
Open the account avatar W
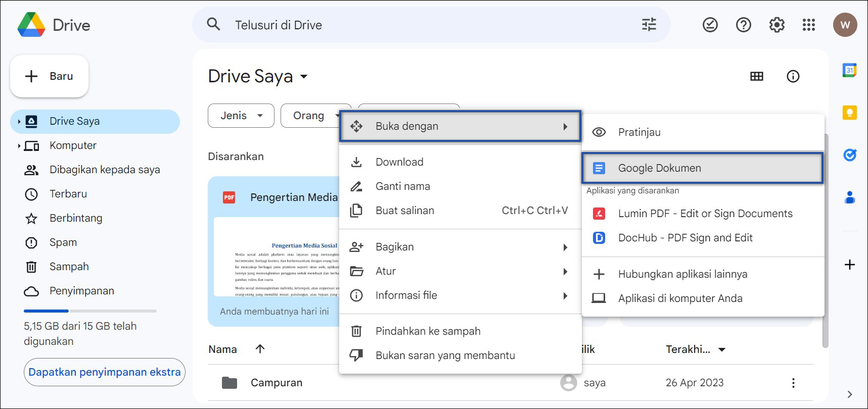(845, 25)
